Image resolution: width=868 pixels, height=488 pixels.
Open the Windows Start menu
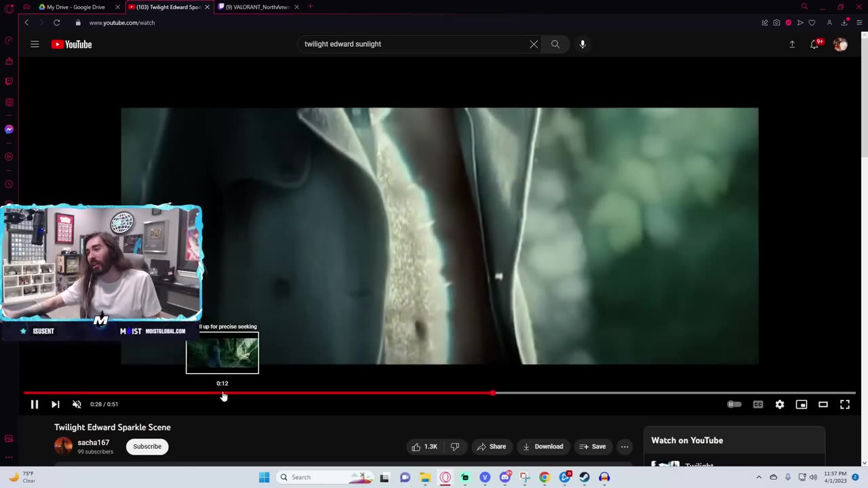pyautogui.click(x=264, y=477)
